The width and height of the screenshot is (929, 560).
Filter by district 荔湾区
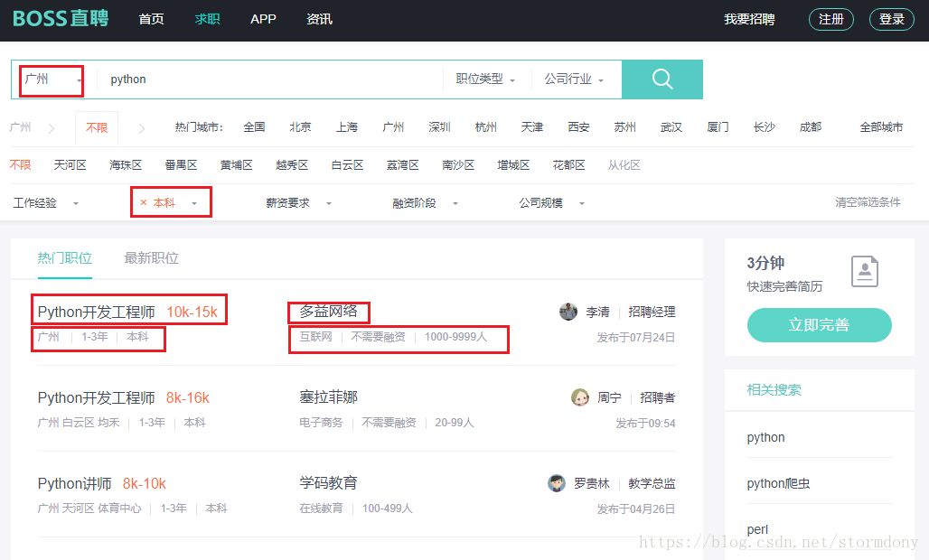click(403, 165)
